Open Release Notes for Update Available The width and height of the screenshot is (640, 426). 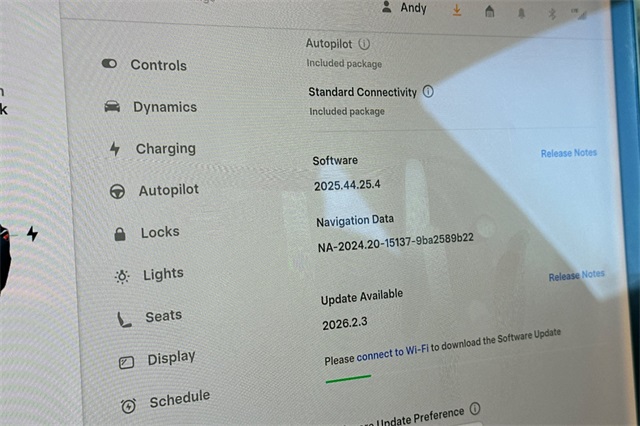(576, 275)
